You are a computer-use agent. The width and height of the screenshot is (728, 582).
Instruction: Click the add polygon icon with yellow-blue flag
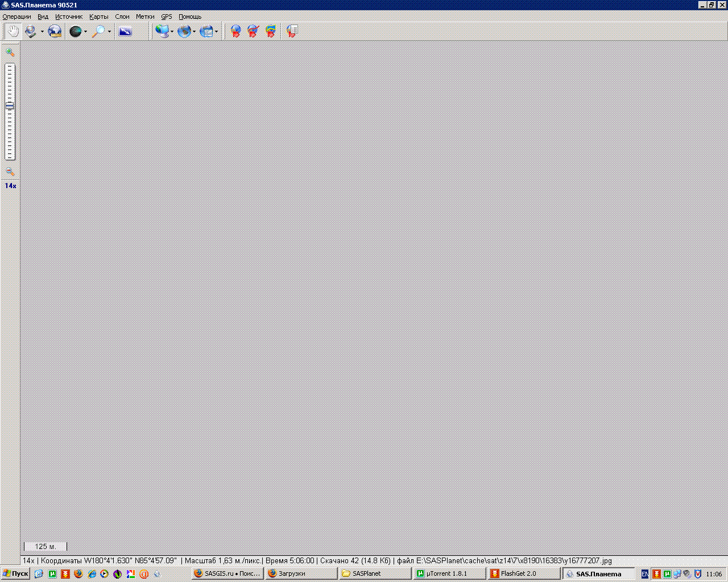(271, 31)
